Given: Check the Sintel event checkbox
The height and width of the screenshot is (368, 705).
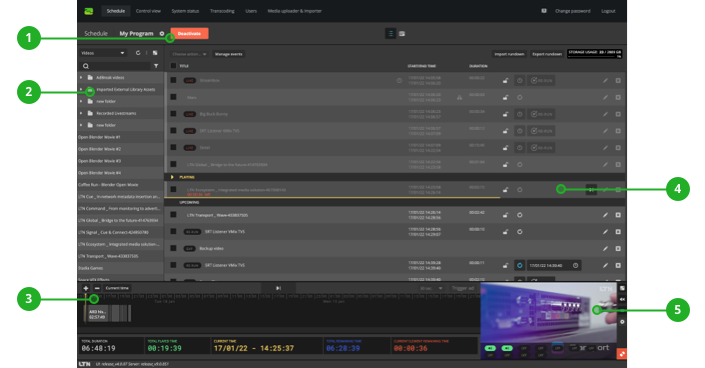Looking at the screenshot, I should [x=174, y=147].
